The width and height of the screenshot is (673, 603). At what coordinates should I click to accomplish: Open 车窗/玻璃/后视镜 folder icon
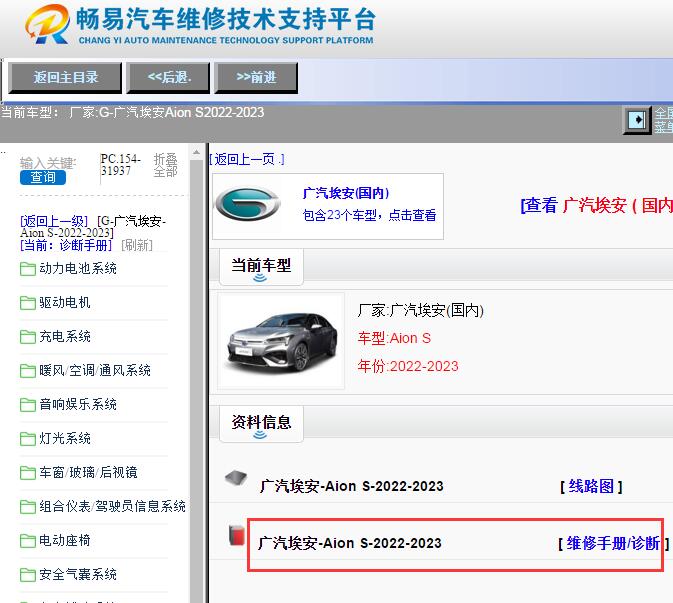click(28, 473)
